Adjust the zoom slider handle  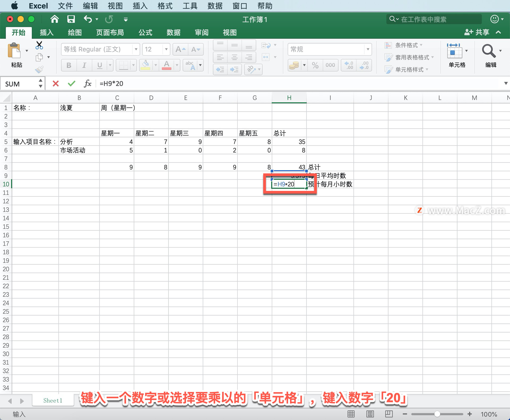tap(437, 414)
